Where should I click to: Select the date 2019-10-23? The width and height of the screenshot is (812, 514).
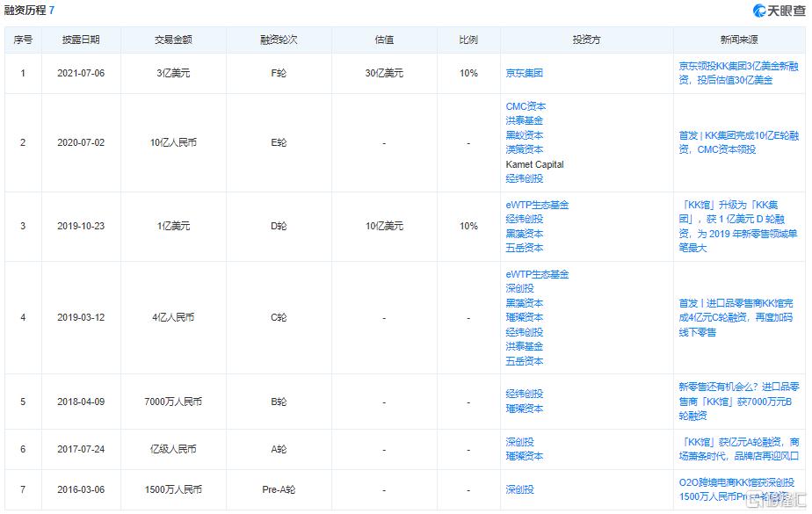point(81,226)
